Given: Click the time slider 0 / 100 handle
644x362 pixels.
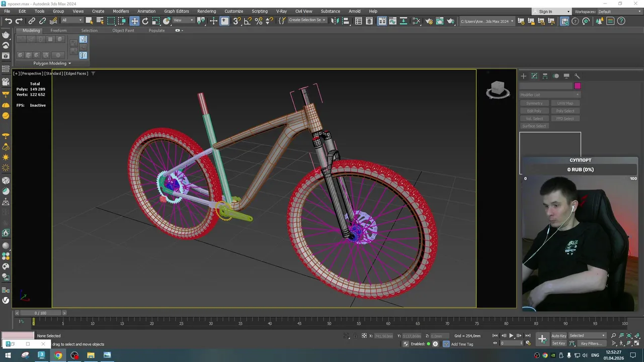Looking at the screenshot, I should point(40,313).
